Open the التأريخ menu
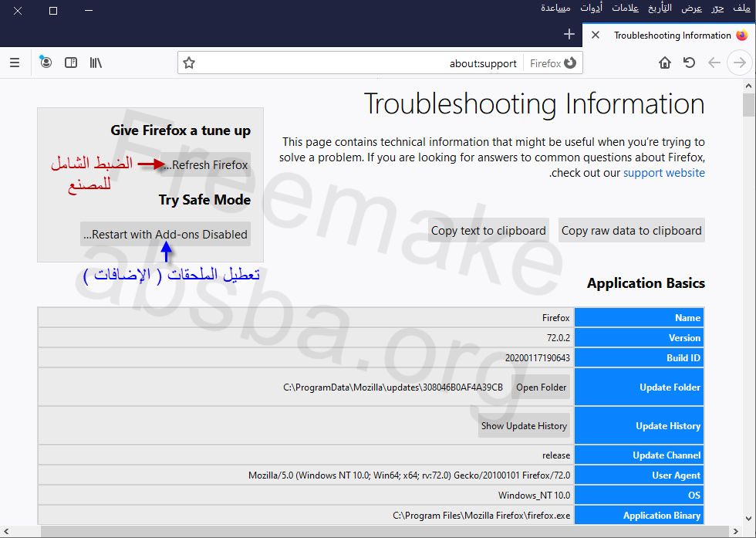 [x=660, y=8]
